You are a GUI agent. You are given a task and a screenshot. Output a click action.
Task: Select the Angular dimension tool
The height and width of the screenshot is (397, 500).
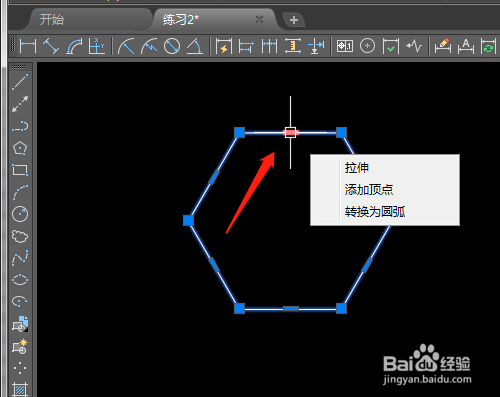(195, 46)
